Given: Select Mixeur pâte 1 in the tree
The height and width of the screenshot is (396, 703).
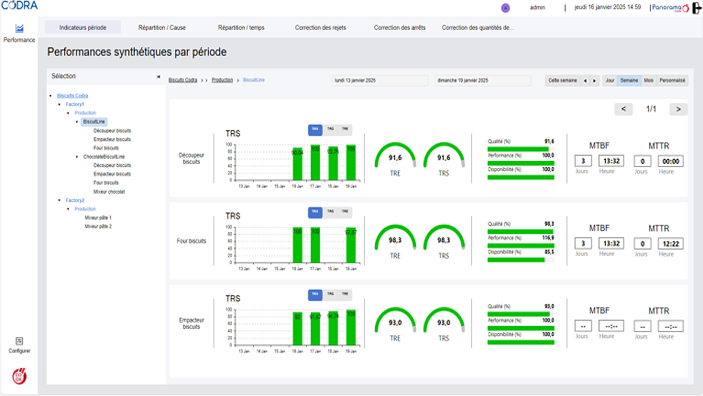Looking at the screenshot, I should pyautogui.click(x=98, y=218).
